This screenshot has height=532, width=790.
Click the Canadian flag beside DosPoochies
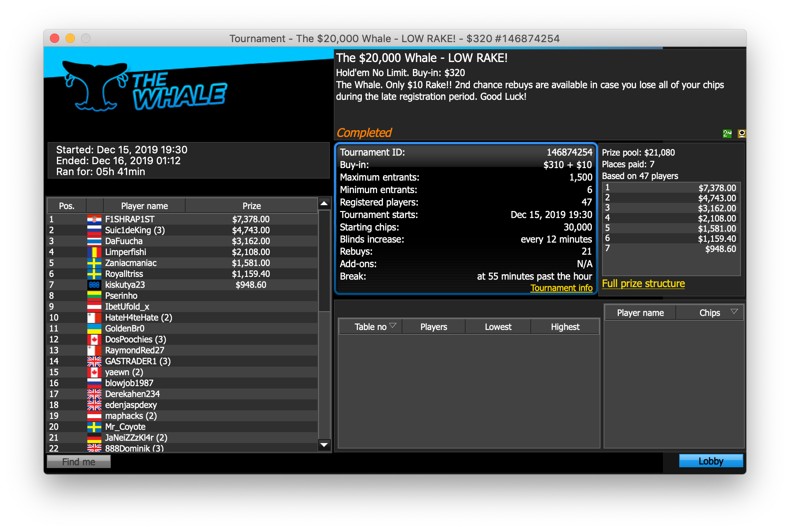click(x=94, y=340)
